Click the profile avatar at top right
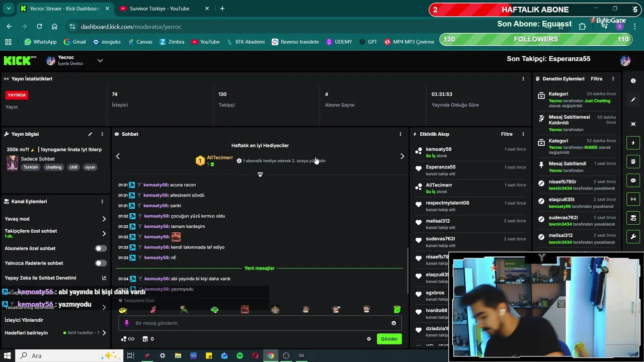The image size is (644, 362). pos(625,61)
